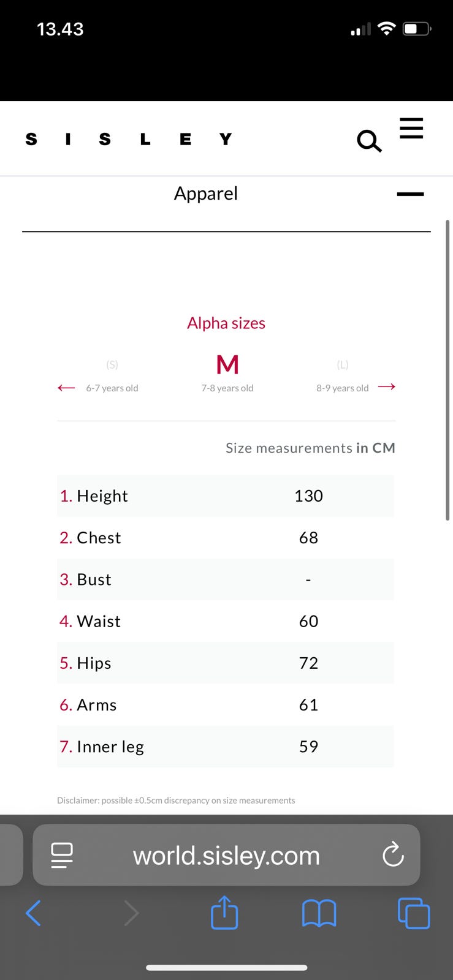Image resolution: width=453 pixels, height=980 pixels.
Task: Tap Safari page reader icon
Action: (x=62, y=855)
